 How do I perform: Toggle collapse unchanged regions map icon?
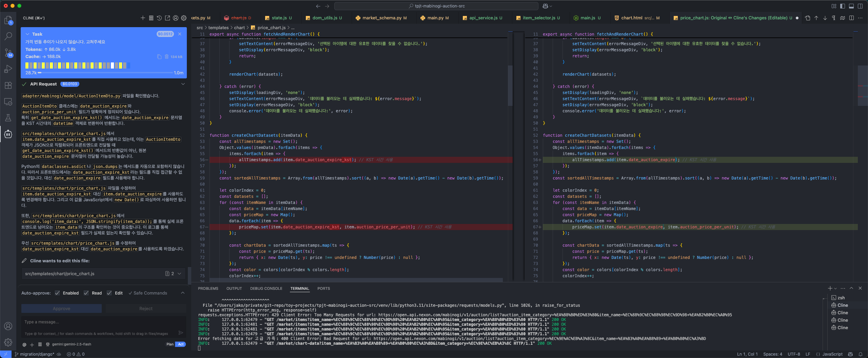tap(843, 18)
